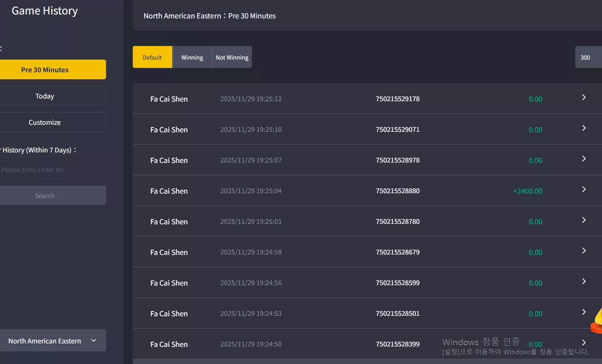Click timestamp 2025/11/29 19:25:12

[x=251, y=99]
